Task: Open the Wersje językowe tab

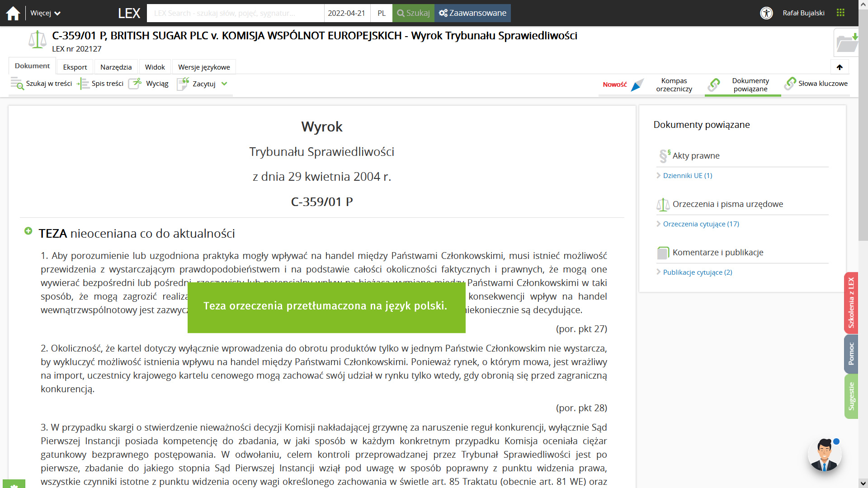Action: coord(204,67)
